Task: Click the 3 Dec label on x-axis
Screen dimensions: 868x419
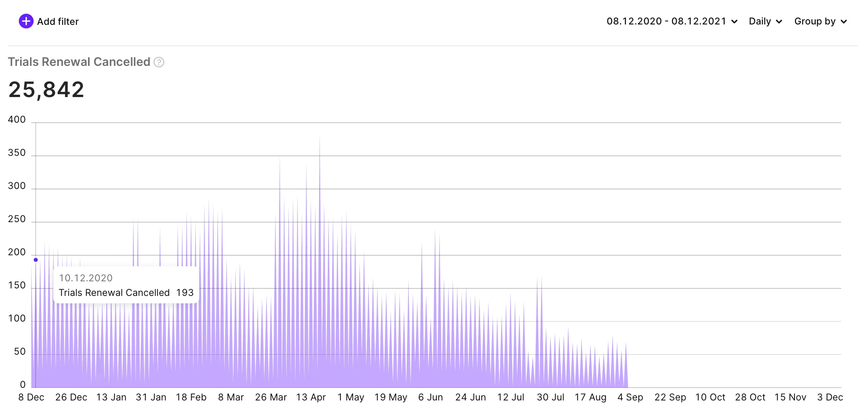Action: [x=830, y=397]
